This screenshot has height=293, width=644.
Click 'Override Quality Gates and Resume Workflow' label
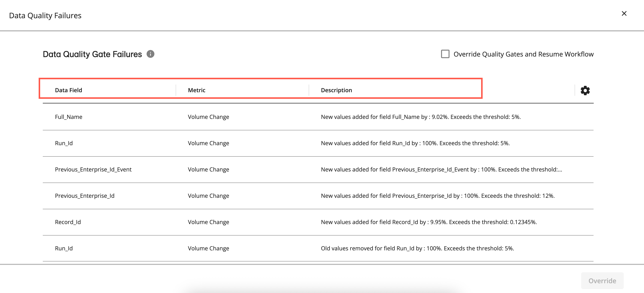pyautogui.click(x=524, y=54)
